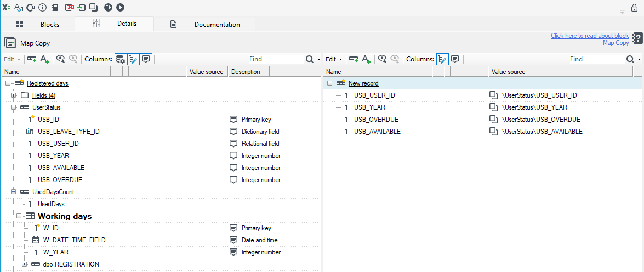Click the notebook icon in top toolbar
This screenshot has height=272, width=644.
click(x=55, y=7)
